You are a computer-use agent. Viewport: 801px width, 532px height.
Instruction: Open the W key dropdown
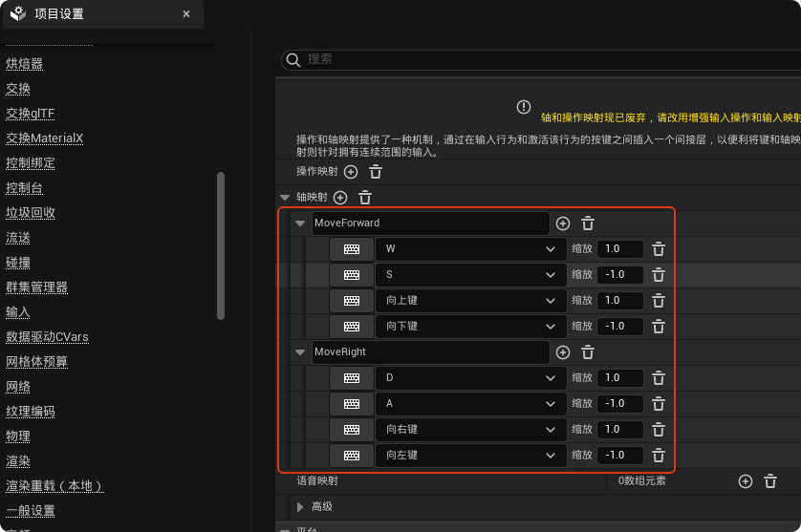[x=470, y=249]
